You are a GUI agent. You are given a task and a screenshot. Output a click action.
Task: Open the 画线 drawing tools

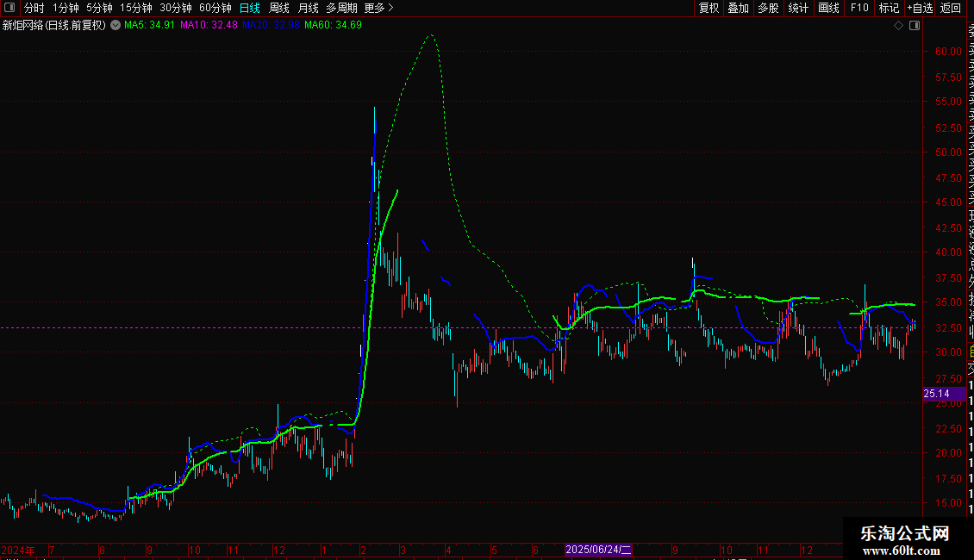(x=828, y=8)
